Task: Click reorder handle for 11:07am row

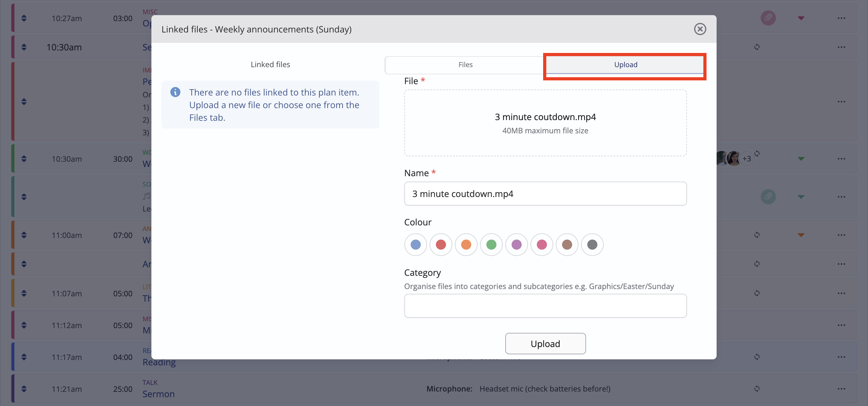Action: (24, 293)
